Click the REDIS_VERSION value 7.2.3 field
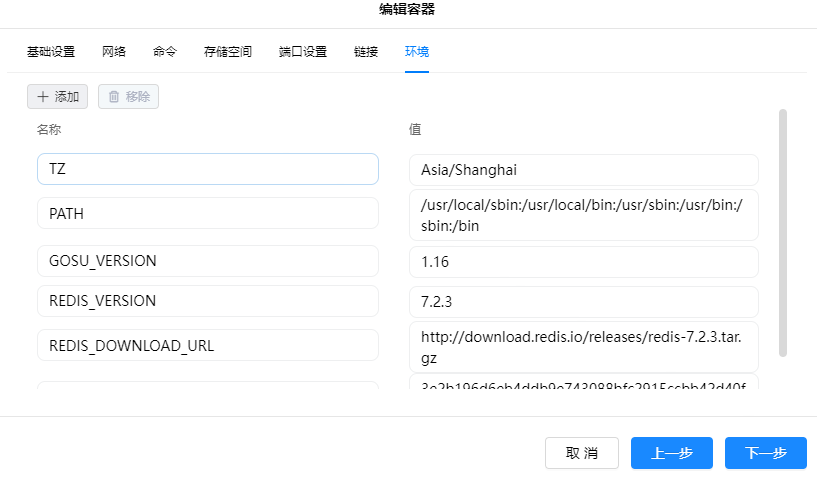 click(584, 301)
